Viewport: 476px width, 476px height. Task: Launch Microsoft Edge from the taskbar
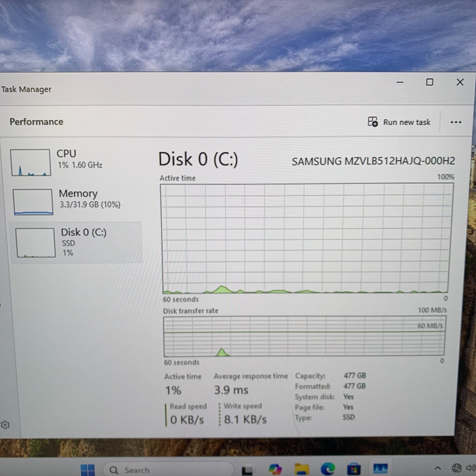point(327,469)
